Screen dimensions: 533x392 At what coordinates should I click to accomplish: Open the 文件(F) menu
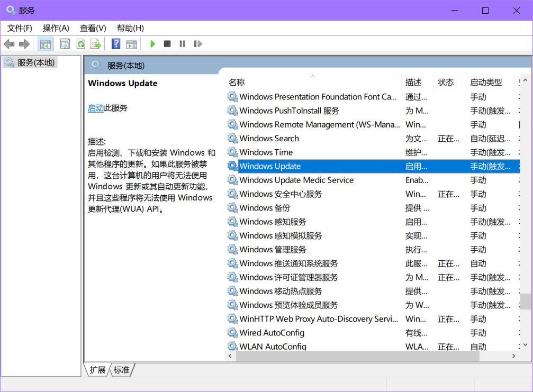[x=20, y=28]
